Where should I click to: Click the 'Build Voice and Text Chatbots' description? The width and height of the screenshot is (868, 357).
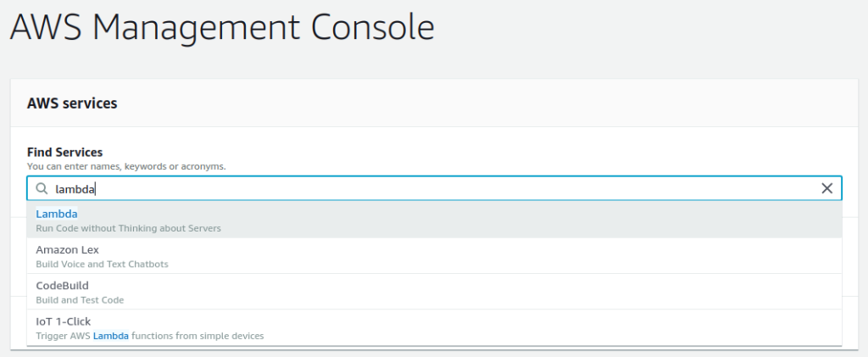click(102, 264)
